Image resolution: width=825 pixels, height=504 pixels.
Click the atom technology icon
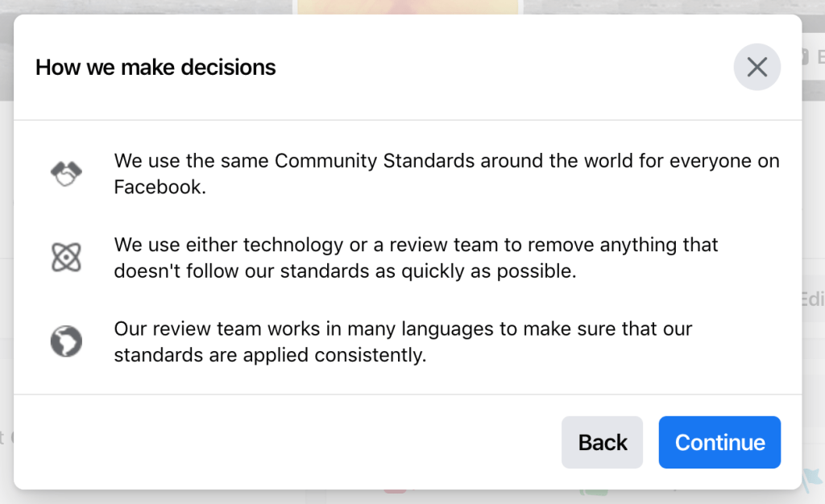point(66,258)
